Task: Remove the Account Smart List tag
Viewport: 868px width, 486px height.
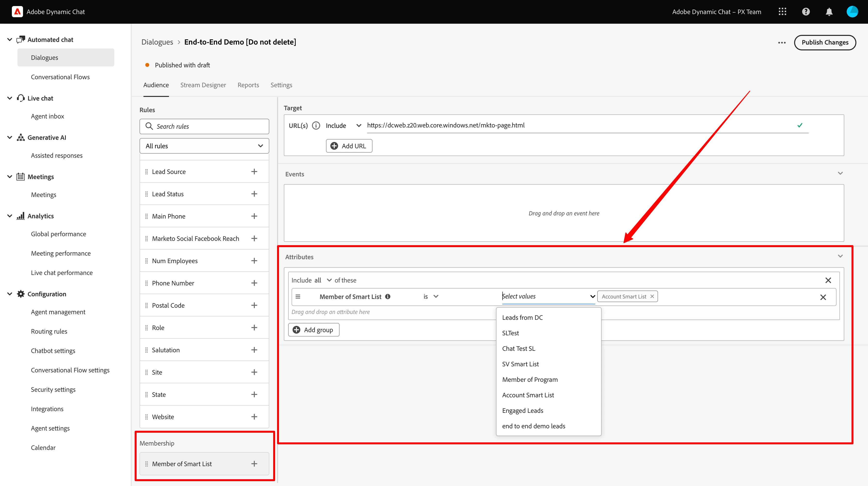Action: pyautogui.click(x=652, y=296)
